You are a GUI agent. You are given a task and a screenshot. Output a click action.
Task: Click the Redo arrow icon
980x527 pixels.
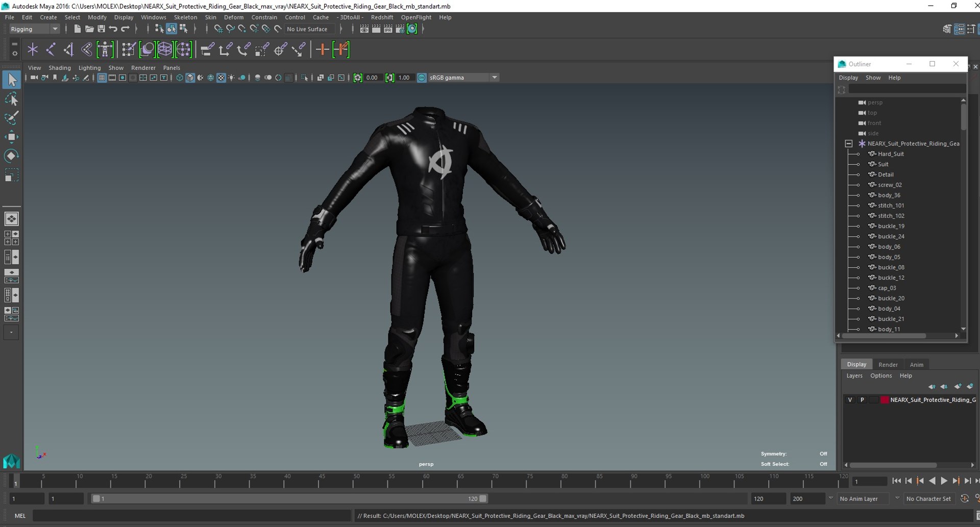tap(126, 29)
